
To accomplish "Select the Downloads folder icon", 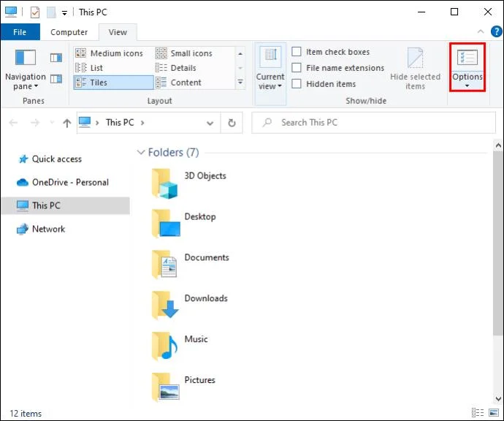I will pyautogui.click(x=165, y=306).
